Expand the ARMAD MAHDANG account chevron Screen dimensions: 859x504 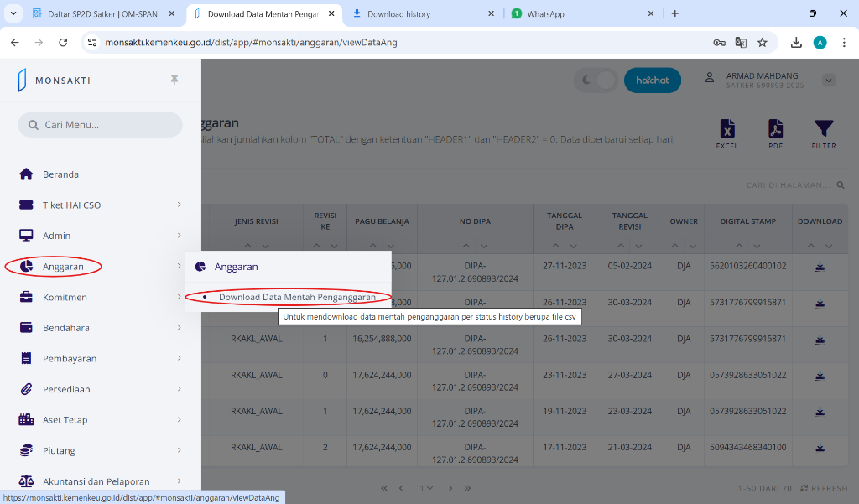[829, 80]
